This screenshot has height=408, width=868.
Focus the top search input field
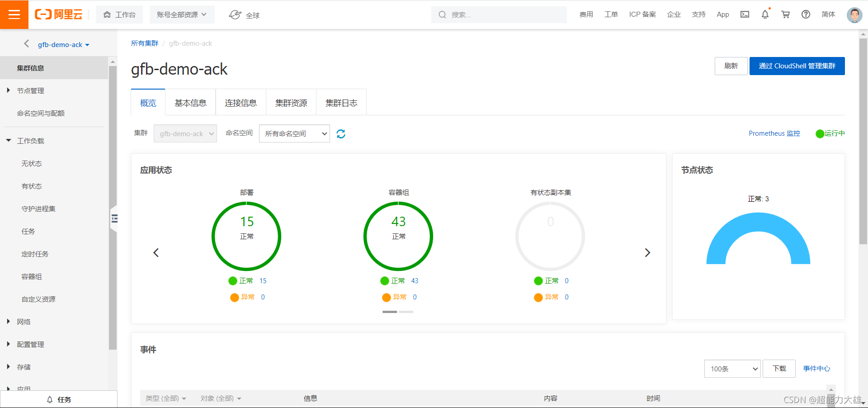click(x=499, y=14)
